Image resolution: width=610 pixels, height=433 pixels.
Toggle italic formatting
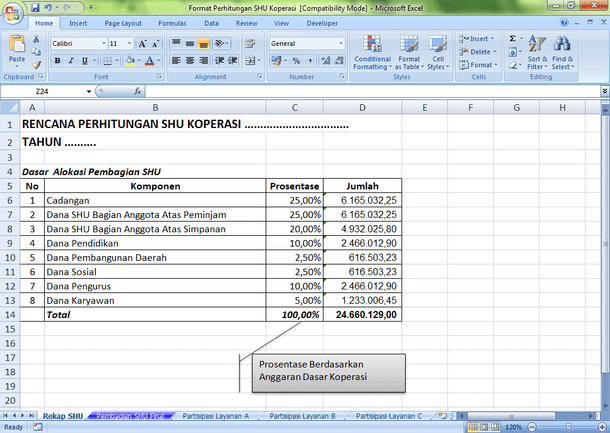[x=71, y=61]
